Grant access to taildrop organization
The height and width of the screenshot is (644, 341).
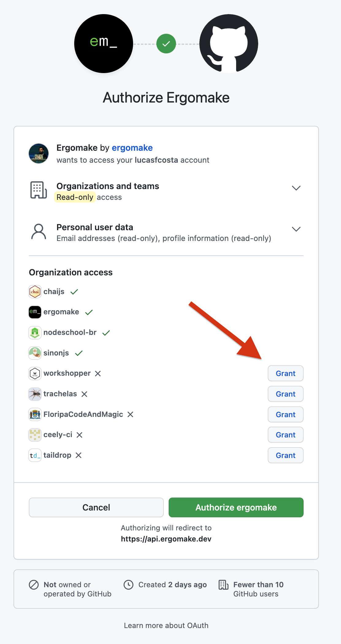[285, 455]
